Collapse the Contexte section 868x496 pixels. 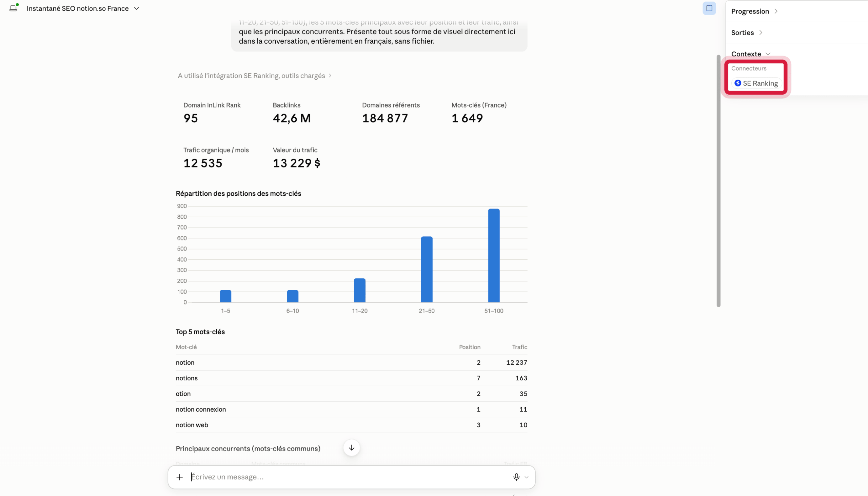coord(750,54)
